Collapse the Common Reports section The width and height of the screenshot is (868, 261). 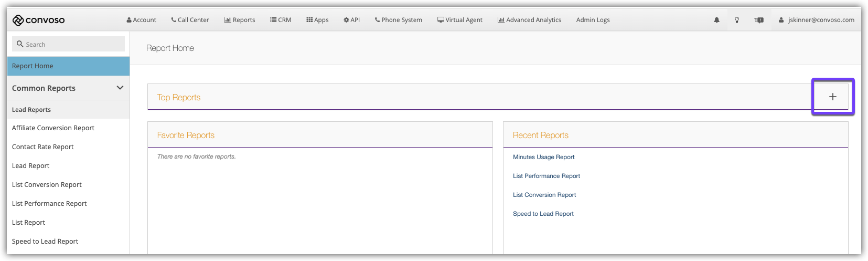point(120,88)
